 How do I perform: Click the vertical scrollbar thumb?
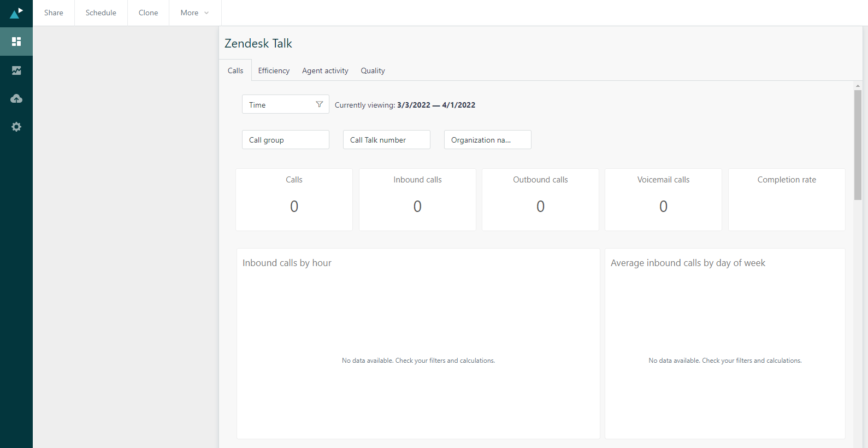[858, 145]
